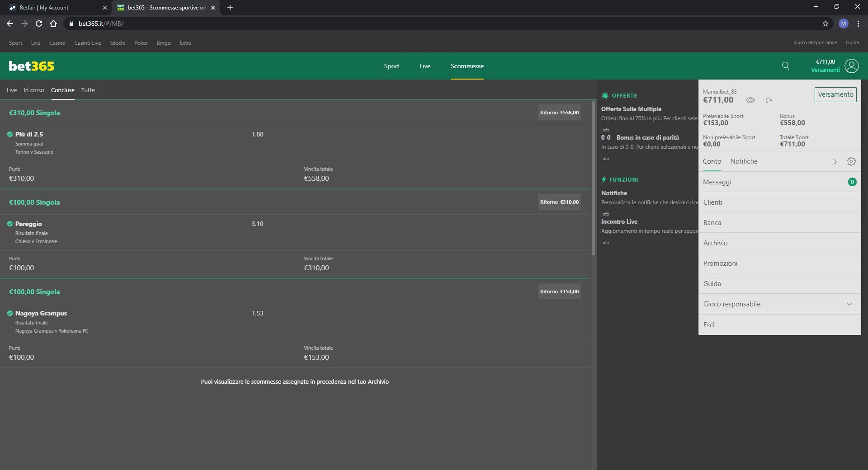Open Notifiche under Funzioni
The width and height of the screenshot is (868, 470).
[x=614, y=193]
